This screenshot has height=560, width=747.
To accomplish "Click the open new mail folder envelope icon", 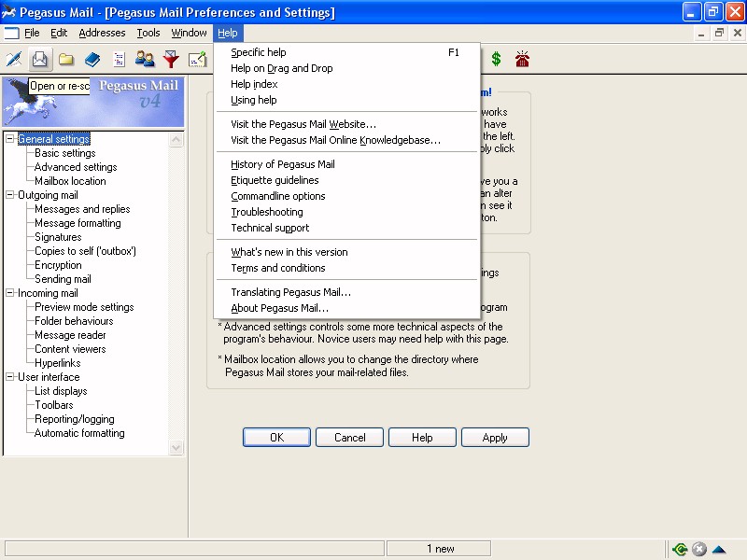I will 40,60.
